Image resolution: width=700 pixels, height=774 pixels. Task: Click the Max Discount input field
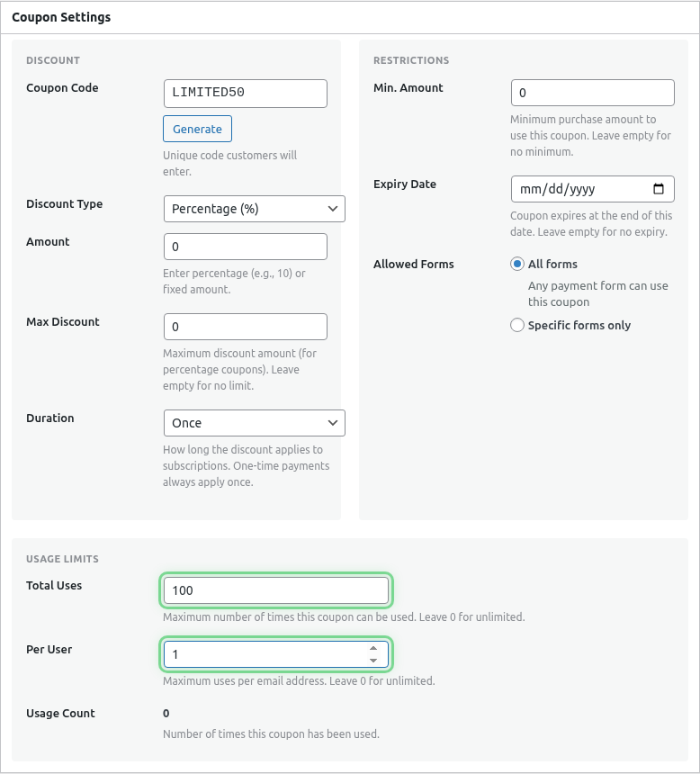[x=245, y=326]
